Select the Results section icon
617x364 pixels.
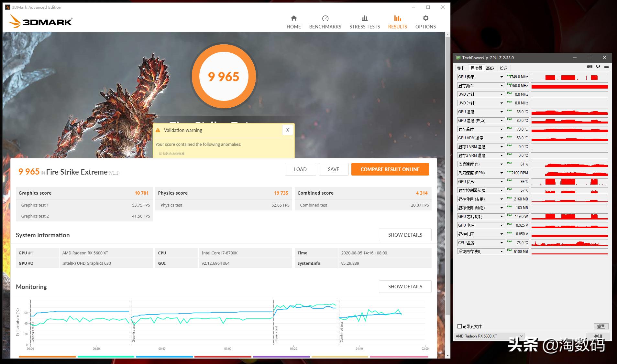397,21
